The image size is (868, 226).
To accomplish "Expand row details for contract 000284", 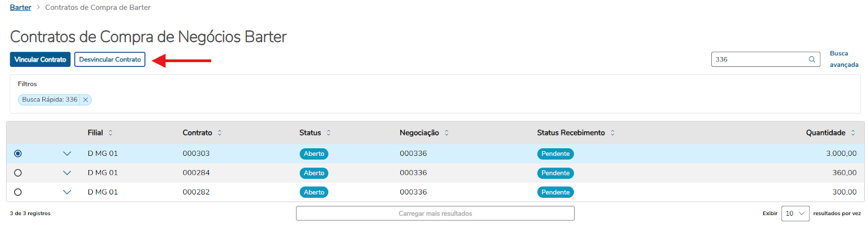I will (67, 173).
